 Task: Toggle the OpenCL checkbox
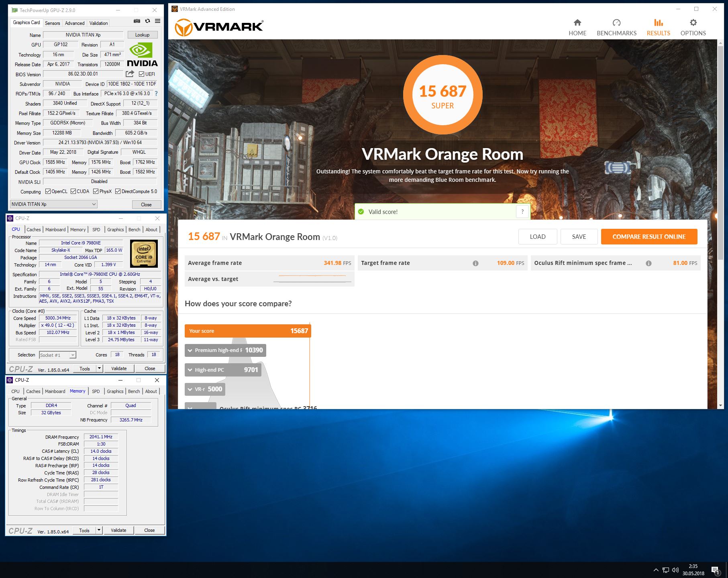[x=48, y=191]
